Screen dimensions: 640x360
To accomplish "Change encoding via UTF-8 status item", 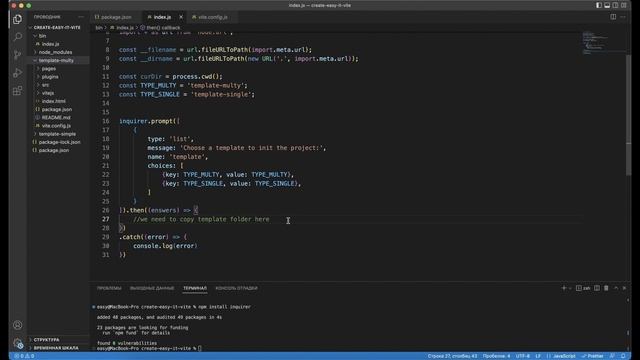I will pyautogui.click(x=522, y=356).
